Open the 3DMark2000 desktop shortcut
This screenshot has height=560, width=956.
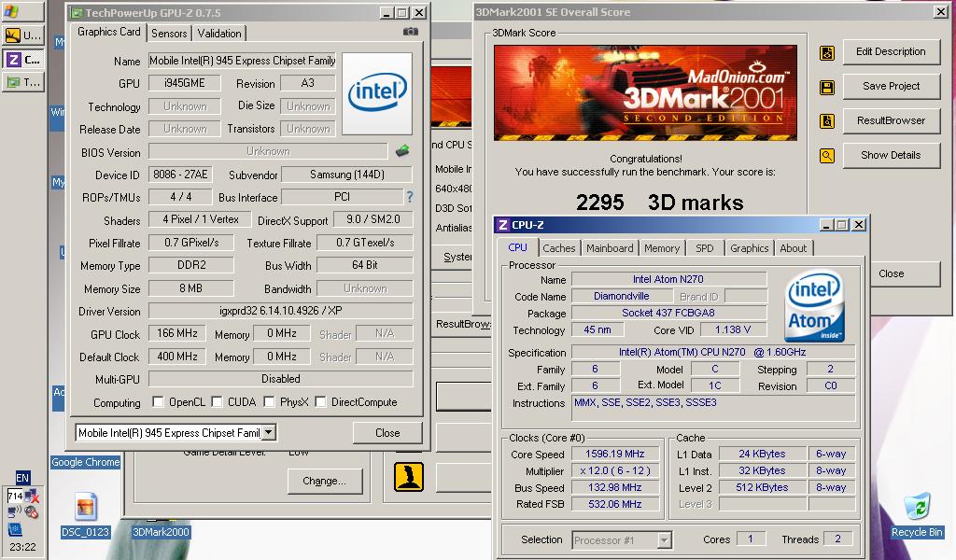point(161,532)
